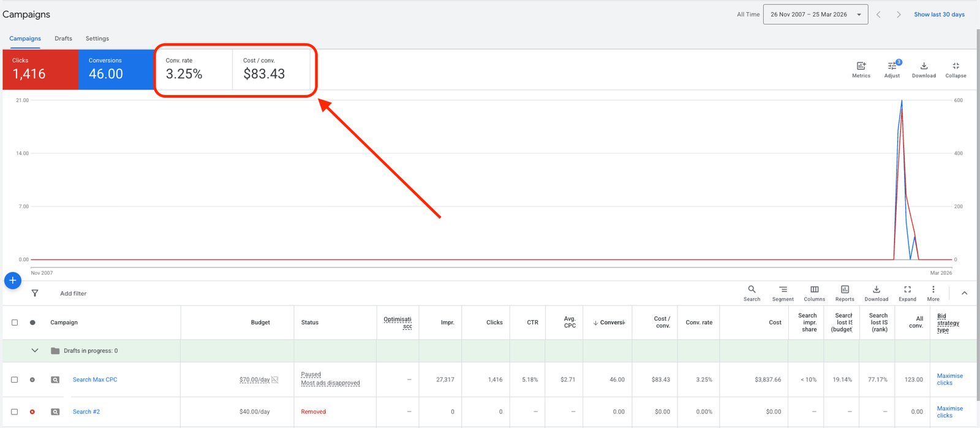The image size is (980, 428).
Task: Select Search Max CPC row checkbox
Action: (x=15, y=380)
